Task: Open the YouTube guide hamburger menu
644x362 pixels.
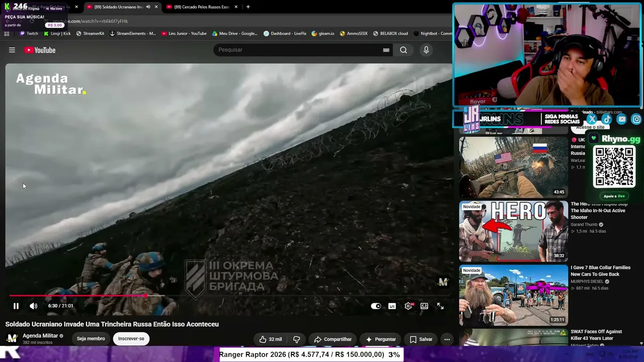Action: tap(12, 50)
